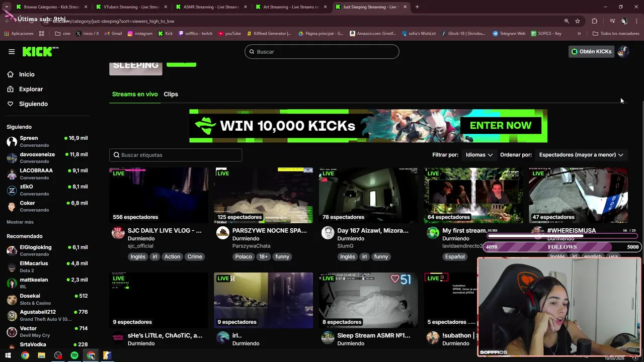The height and width of the screenshot is (362, 644).
Task: Open the user profile avatar menu
Action: (x=623, y=51)
